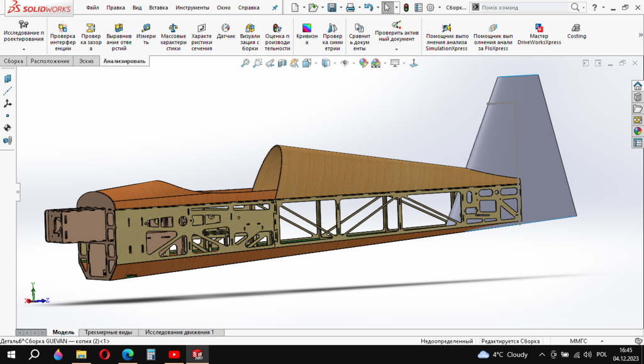Toggle the pin icon next to Справка menu
The image size is (644, 364).
tap(274, 8)
